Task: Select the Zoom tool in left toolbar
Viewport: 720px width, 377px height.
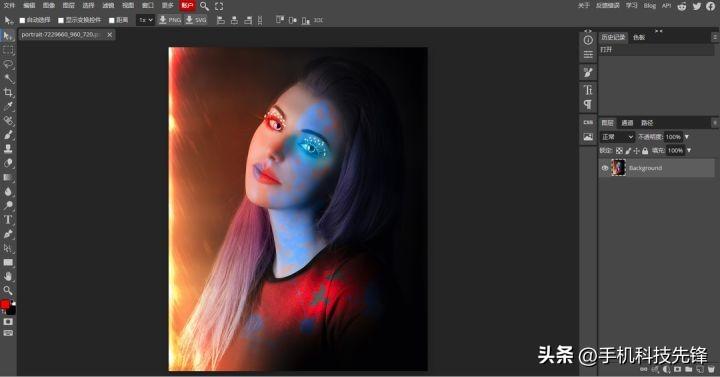Action: click(8, 290)
